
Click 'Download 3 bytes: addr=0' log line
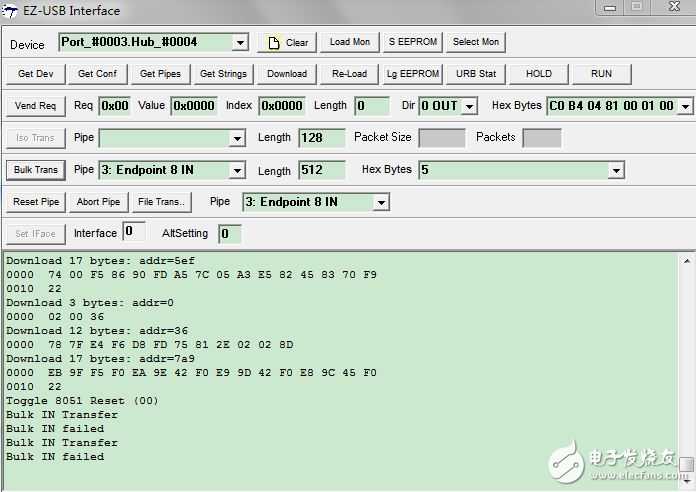(x=90, y=303)
